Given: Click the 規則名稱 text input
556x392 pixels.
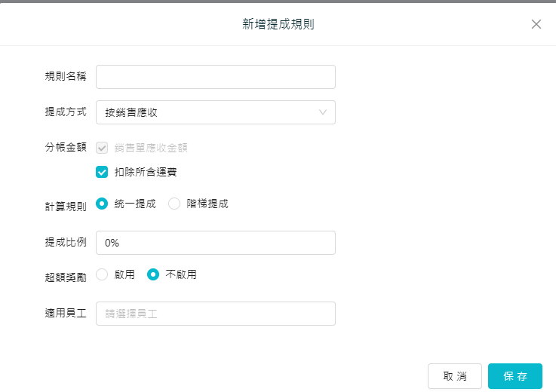Looking at the screenshot, I should tap(215, 77).
